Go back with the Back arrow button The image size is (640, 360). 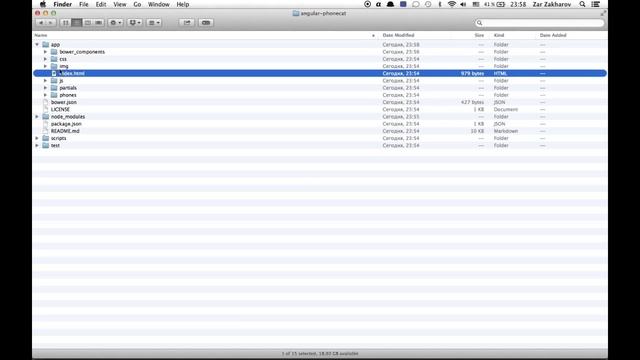(x=41, y=22)
